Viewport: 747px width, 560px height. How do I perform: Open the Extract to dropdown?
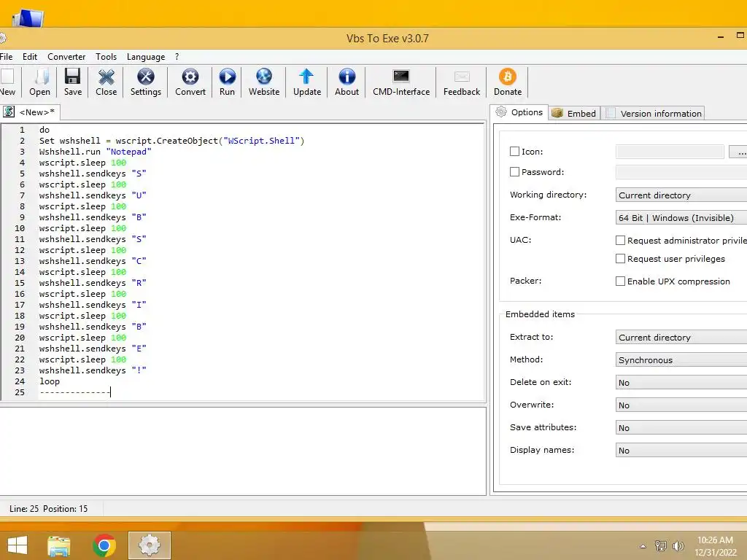pyautogui.click(x=681, y=337)
